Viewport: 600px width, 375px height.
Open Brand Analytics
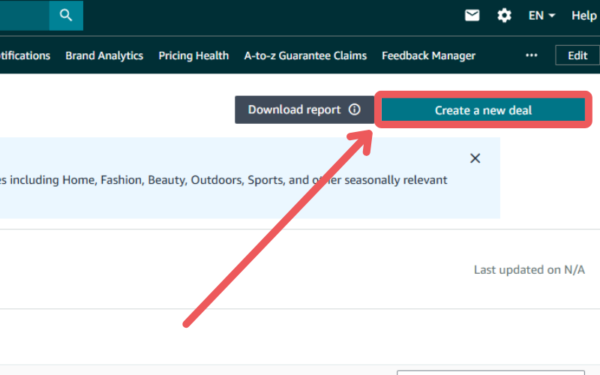[x=104, y=56]
